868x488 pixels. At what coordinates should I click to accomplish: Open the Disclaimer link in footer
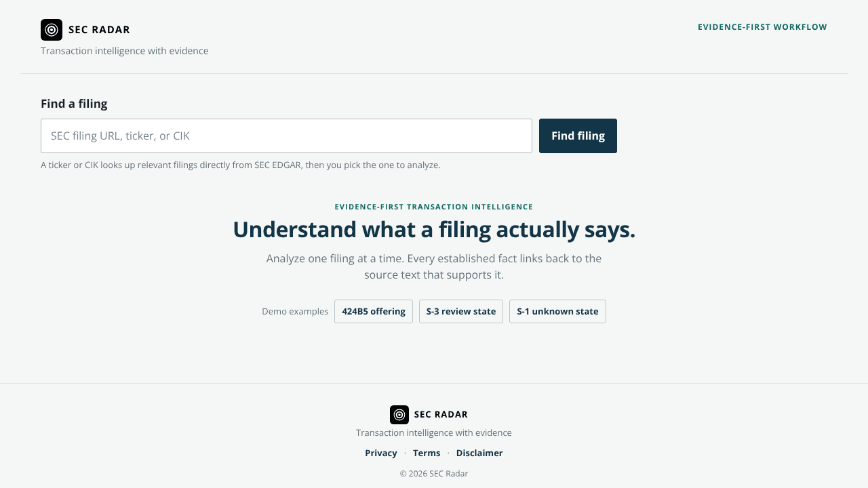click(x=479, y=453)
